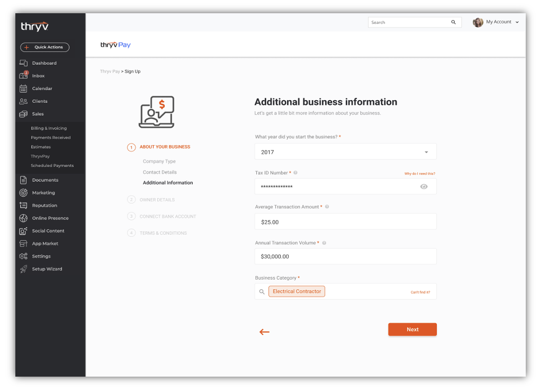This screenshot has height=392, width=539.
Task: Click the Tax ID Number field
Action: point(345,186)
